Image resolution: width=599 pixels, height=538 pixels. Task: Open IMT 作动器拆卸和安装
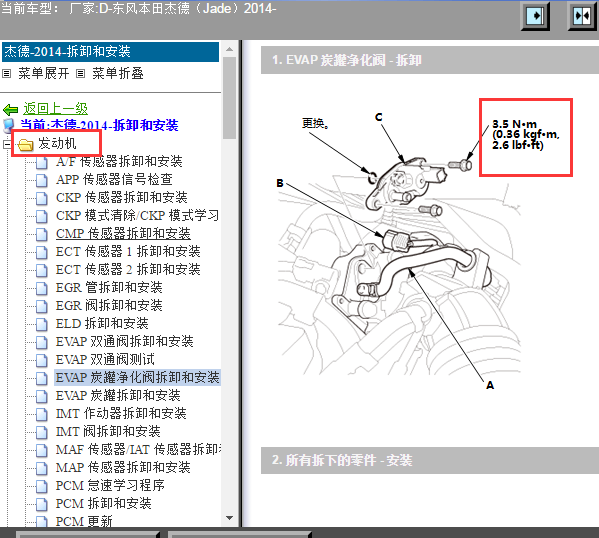click(x=121, y=413)
